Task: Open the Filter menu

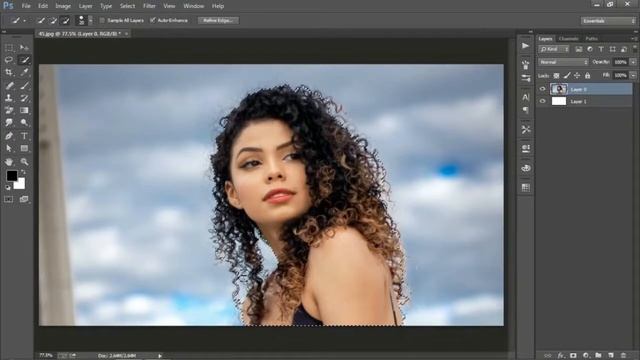Action: pyautogui.click(x=149, y=6)
